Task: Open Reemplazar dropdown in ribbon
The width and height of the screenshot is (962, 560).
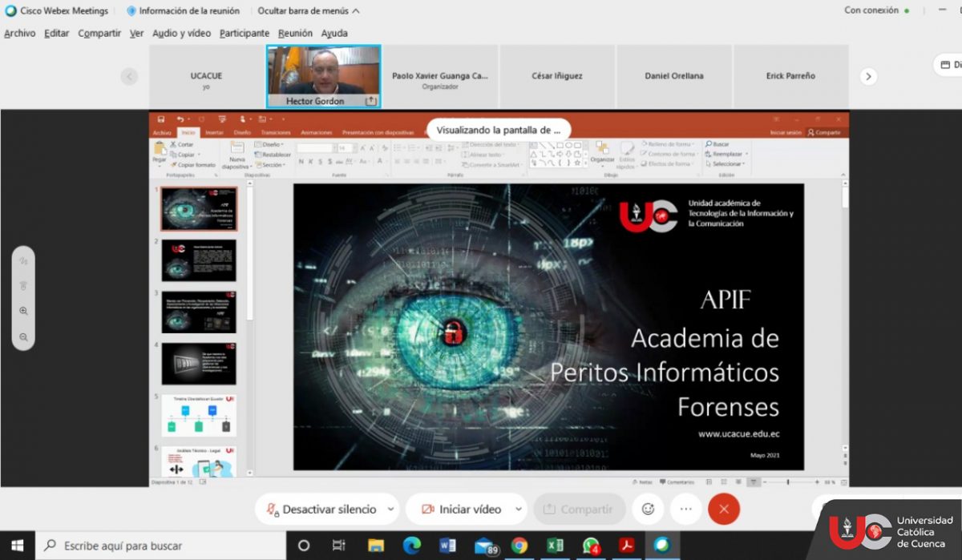Action: [727, 154]
